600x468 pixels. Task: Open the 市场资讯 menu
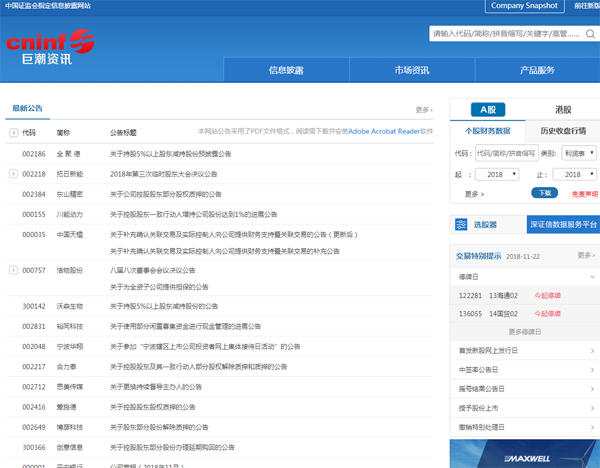click(412, 70)
